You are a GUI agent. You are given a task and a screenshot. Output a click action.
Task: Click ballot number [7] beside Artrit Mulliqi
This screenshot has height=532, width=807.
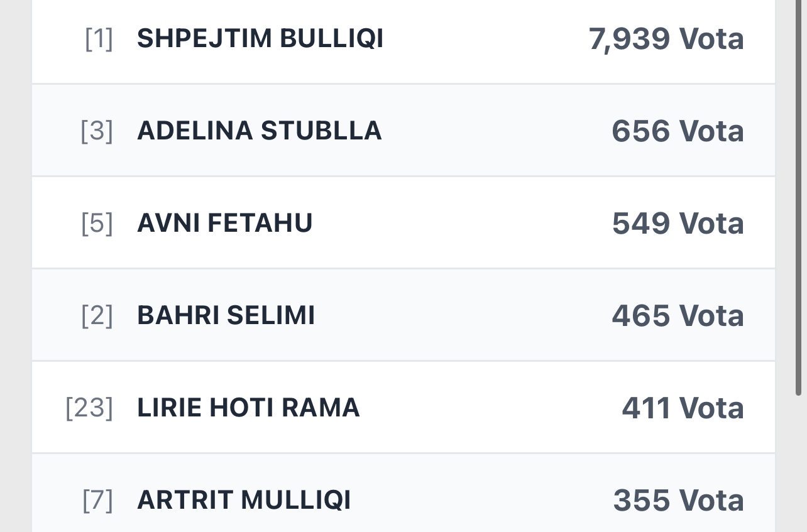point(97,500)
